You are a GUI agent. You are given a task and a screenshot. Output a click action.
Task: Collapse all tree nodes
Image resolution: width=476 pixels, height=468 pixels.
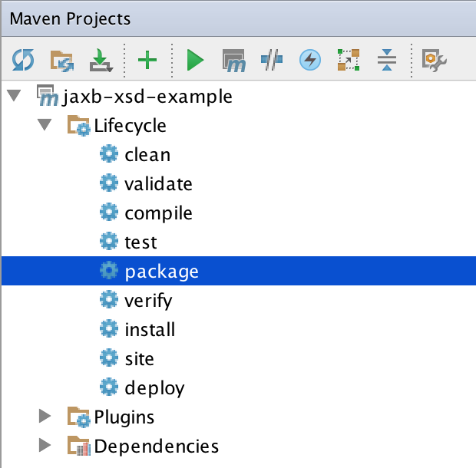click(387, 60)
